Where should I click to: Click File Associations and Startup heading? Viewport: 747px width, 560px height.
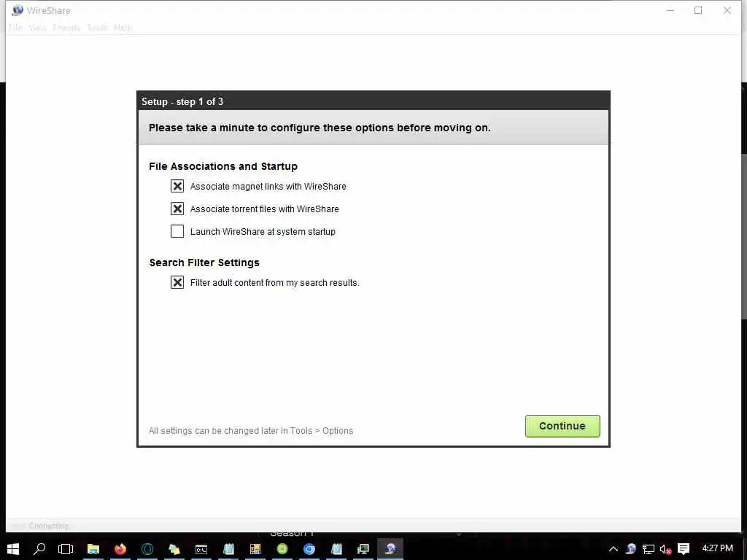[x=223, y=166]
